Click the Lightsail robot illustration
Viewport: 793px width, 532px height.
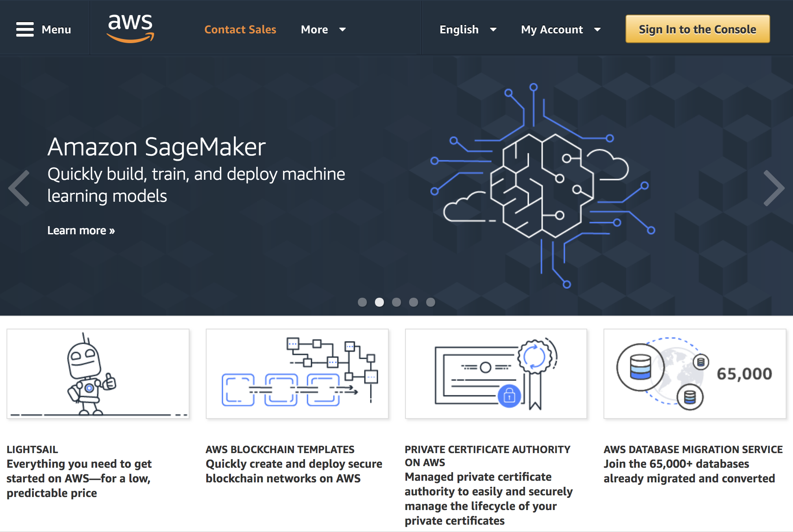pos(98,373)
